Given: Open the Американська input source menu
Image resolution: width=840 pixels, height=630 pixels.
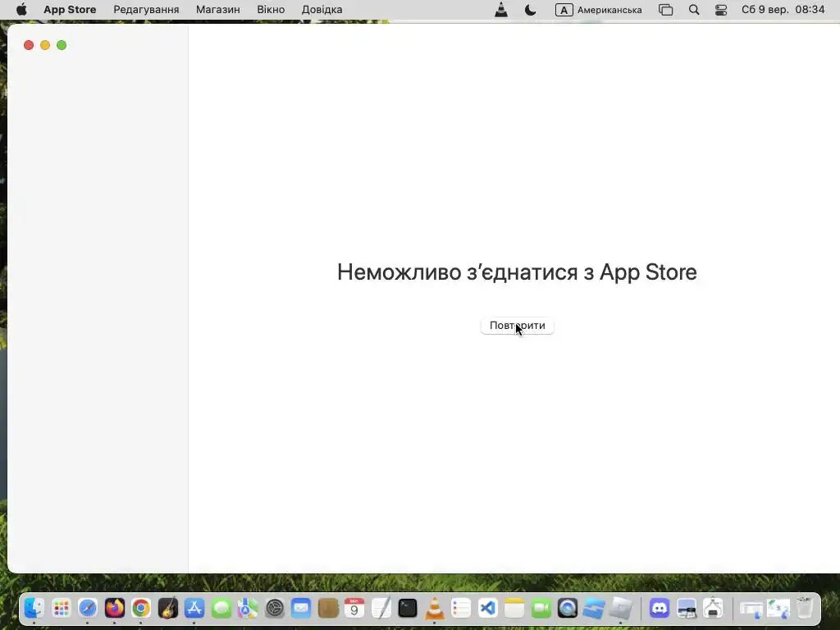Looking at the screenshot, I should click(x=598, y=10).
